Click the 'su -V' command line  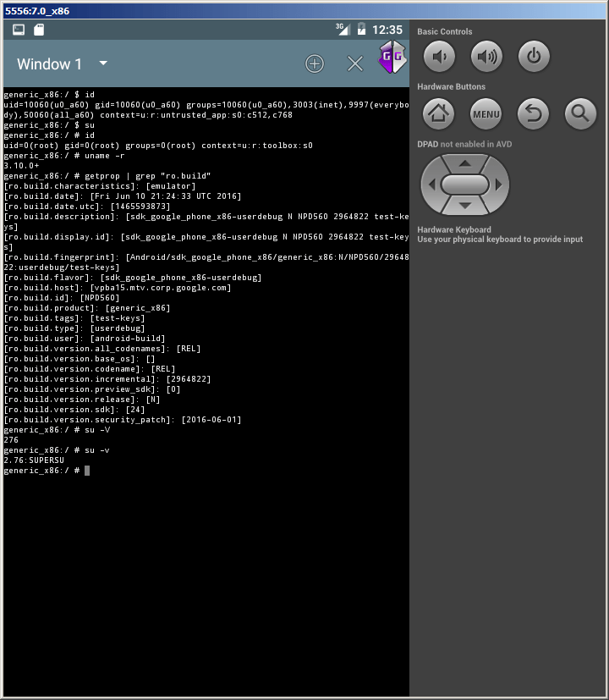57,430
